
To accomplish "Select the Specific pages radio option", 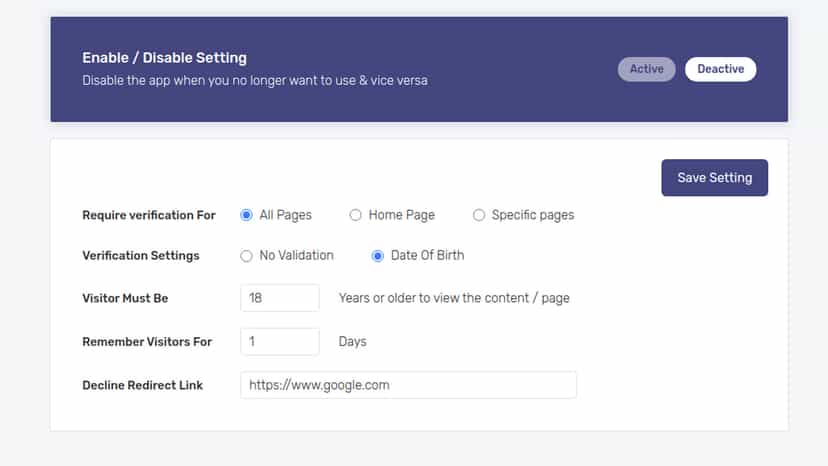I will pos(478,215).
